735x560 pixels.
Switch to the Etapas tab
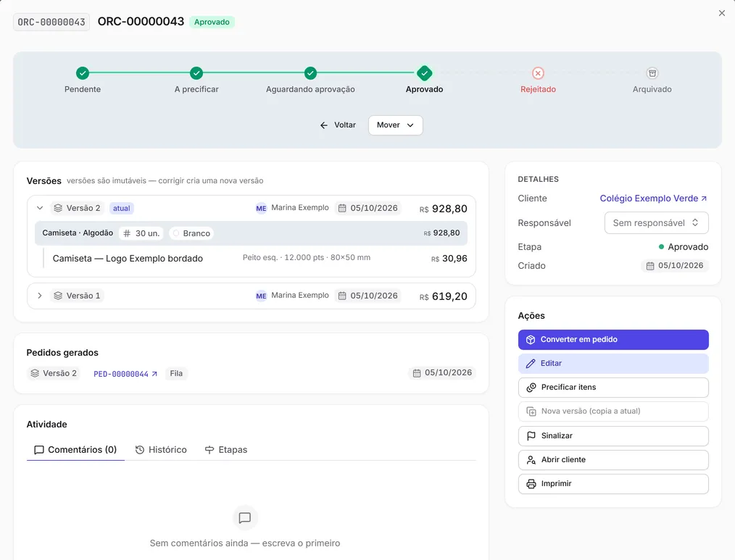coord(226,450)
